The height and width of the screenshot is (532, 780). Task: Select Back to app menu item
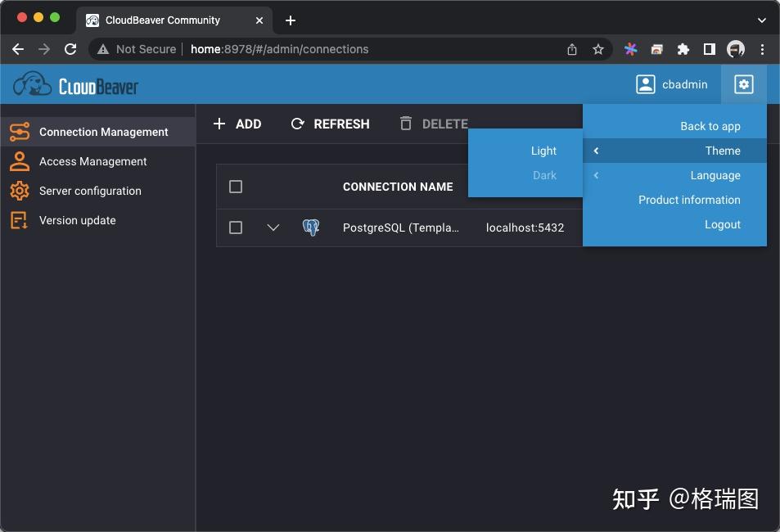tap(674, 126)
